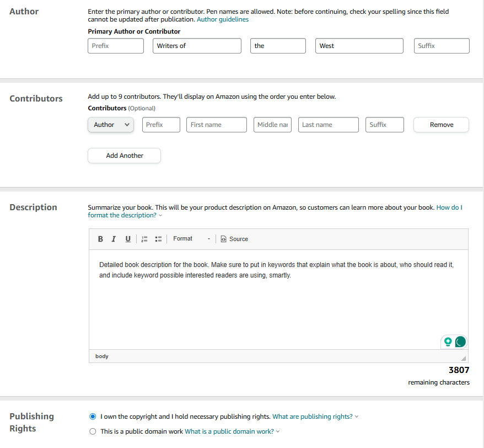
Task: Click the contributor Middle name field
Action: (272, 125)
